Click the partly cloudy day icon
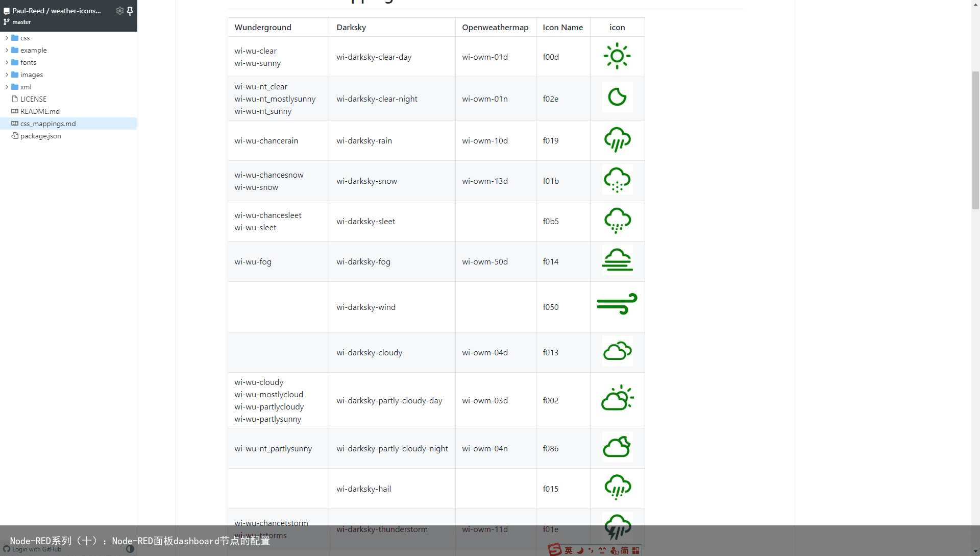 pyautogui.click(x=616, y=399)
